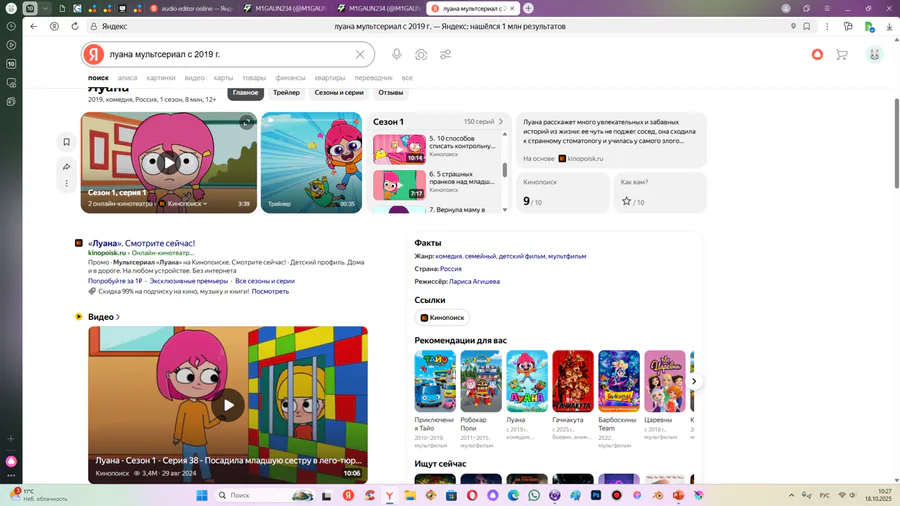Click the Попробуйте за 1₽ link

[x=115, y=281]
